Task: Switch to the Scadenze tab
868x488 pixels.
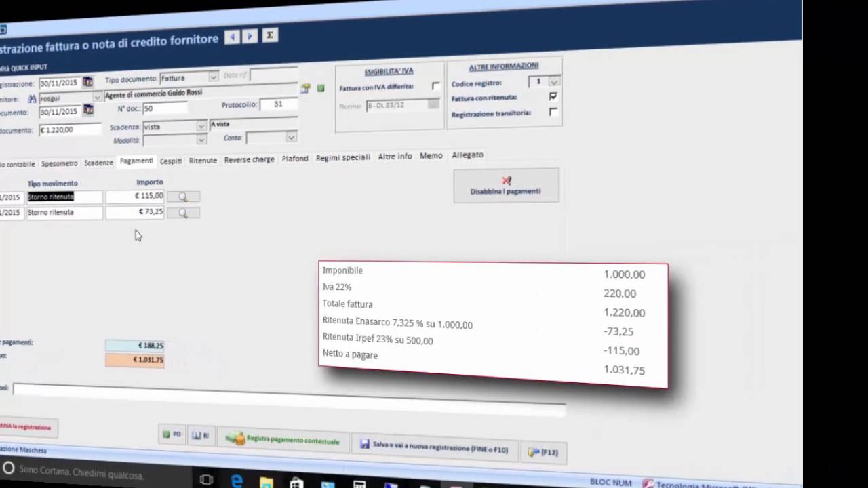Action: [x=98, y=163]
